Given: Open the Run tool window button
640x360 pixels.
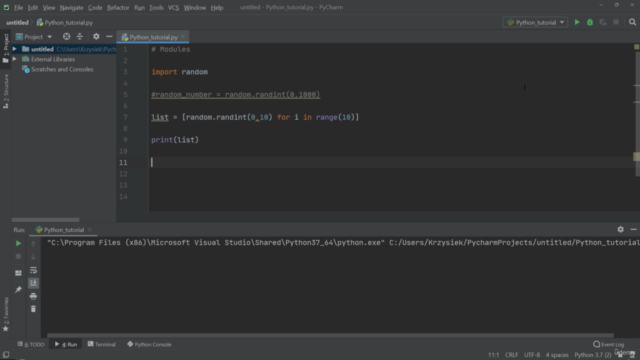Looking at the screenshot, I should 66,344.
